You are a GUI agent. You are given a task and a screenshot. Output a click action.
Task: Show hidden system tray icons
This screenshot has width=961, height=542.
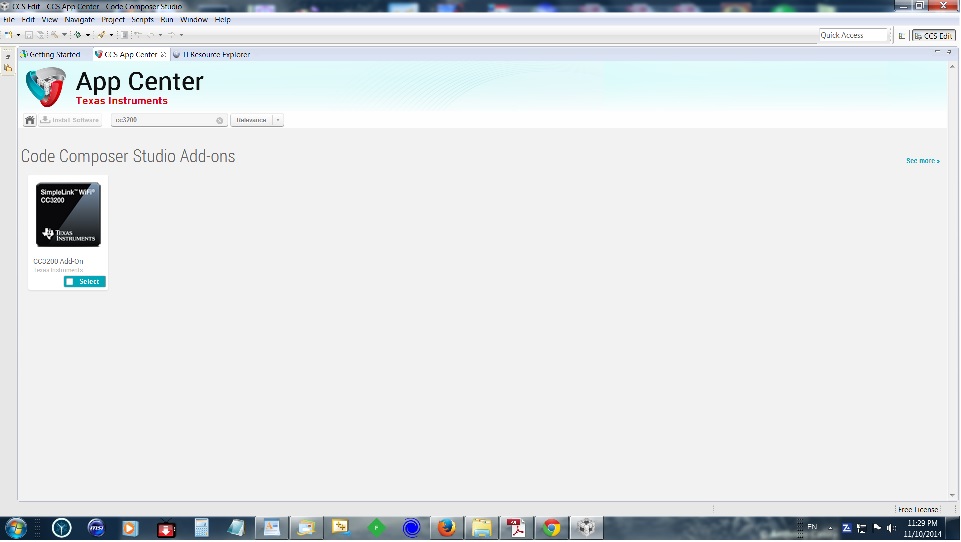830,528
